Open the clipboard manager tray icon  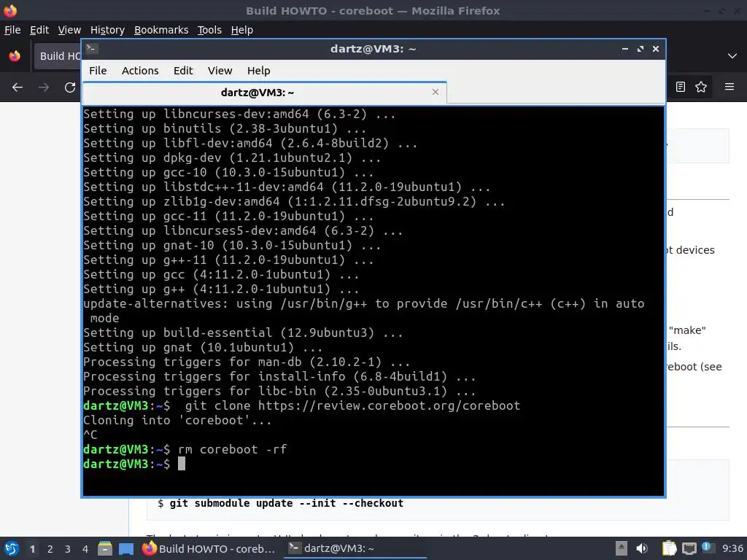(x=670, y=548)
